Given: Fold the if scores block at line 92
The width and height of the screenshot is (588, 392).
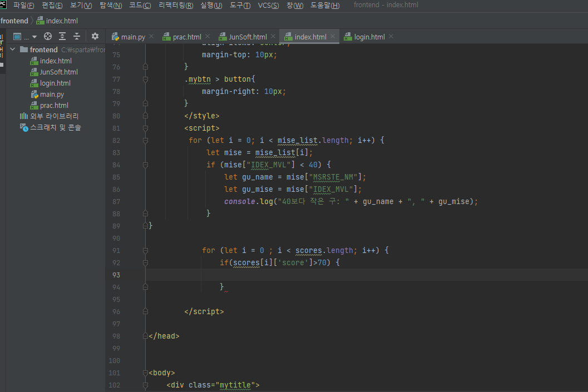Looking at the screenshot, I should click(x=146, y=262).
